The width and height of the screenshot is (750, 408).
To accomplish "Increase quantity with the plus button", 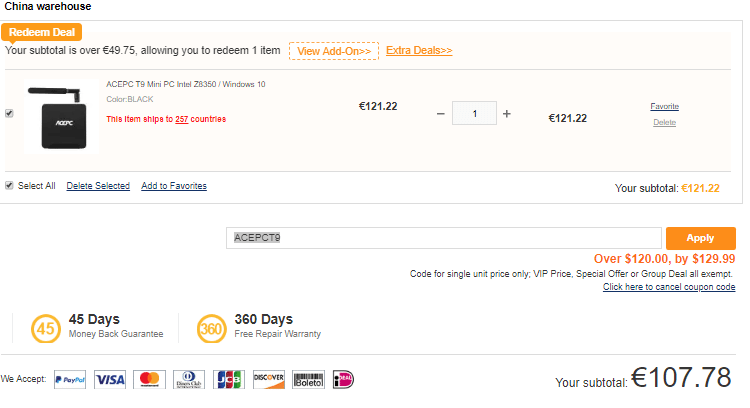I will click(506, 114).
